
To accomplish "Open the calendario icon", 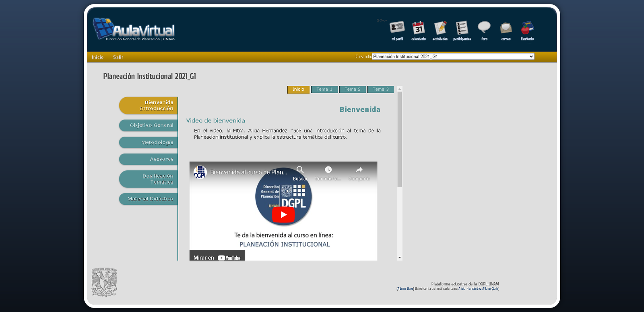I will [419, 28].
